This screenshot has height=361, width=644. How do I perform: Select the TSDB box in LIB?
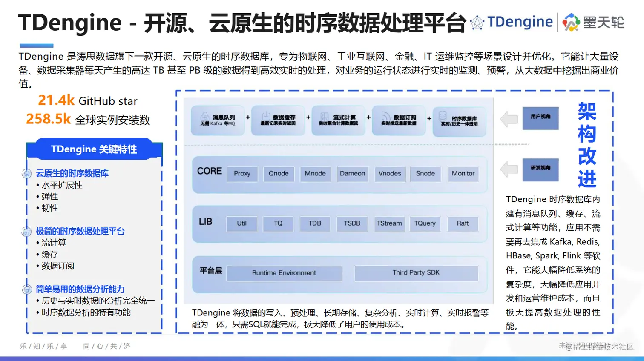[352, 223]
